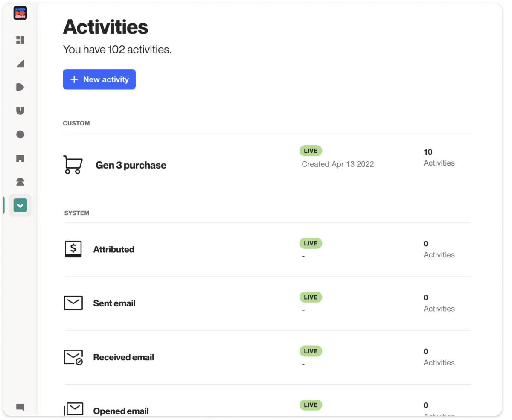The height and width of the screenshot is (420, 512).
Task: Open the Opened email activity
Action: pos(121,411)
